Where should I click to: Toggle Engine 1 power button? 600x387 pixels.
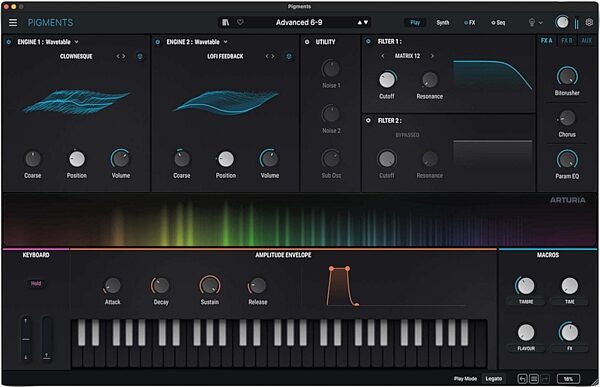(x=8, y=42)
